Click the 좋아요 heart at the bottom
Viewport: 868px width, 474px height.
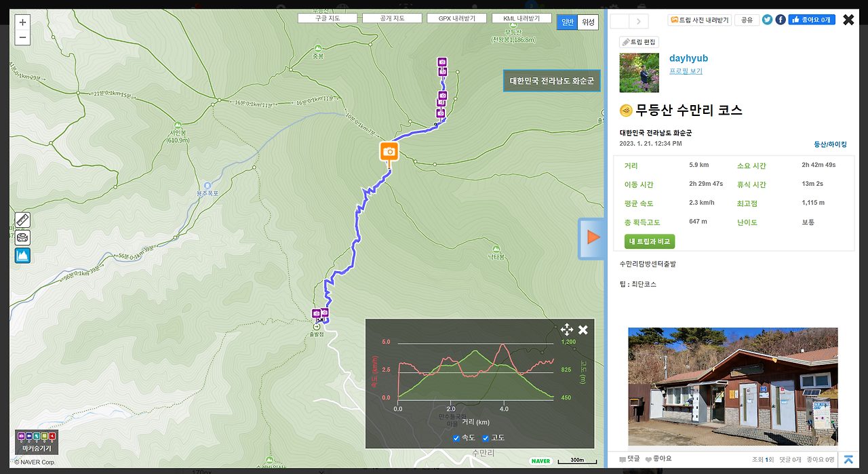coord(658,459)
